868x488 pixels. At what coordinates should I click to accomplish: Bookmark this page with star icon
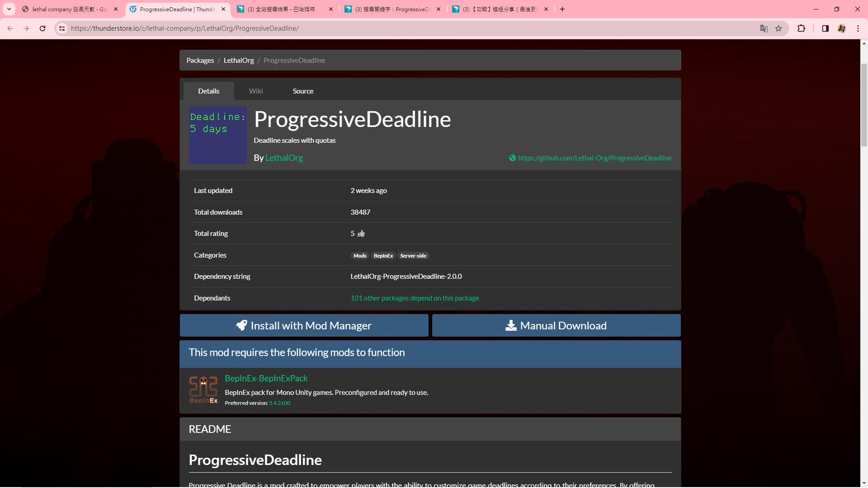[x=778, y=28]
